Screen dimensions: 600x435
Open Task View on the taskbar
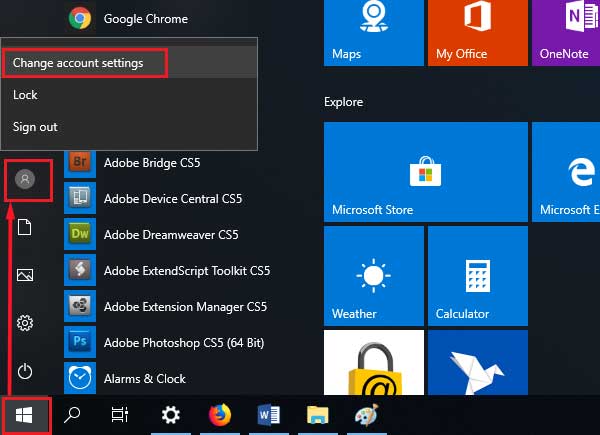pos(120,415)
